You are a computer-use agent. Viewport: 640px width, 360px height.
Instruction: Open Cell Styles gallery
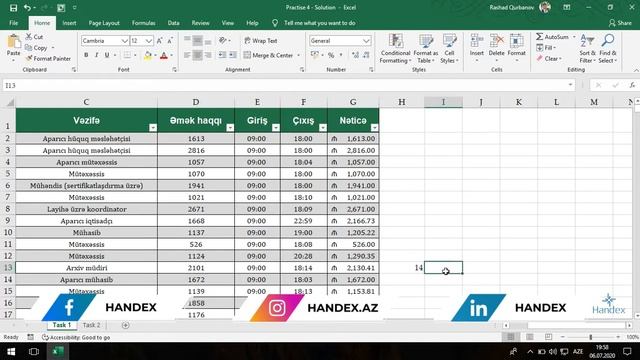[449, 49]
